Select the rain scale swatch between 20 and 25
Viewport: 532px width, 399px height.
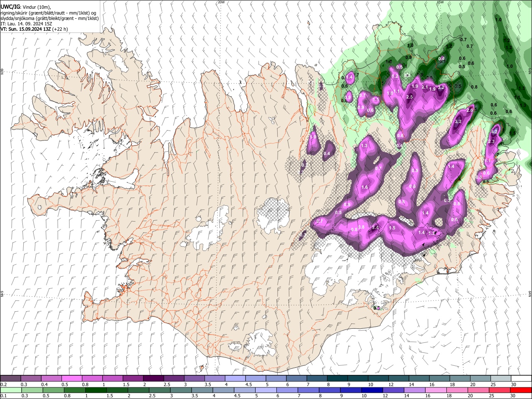click(x=478, y=390)
